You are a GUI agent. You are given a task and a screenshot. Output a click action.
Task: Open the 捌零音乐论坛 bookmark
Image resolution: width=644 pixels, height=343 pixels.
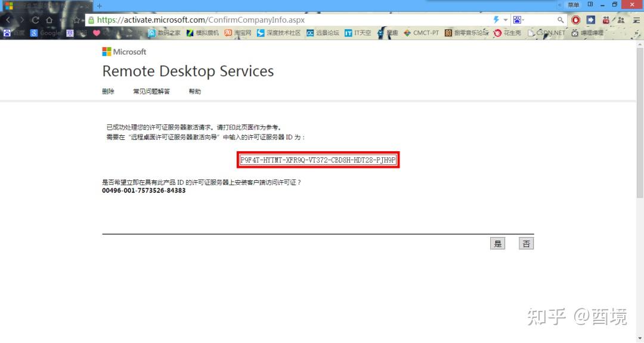[x=467, y=33]
